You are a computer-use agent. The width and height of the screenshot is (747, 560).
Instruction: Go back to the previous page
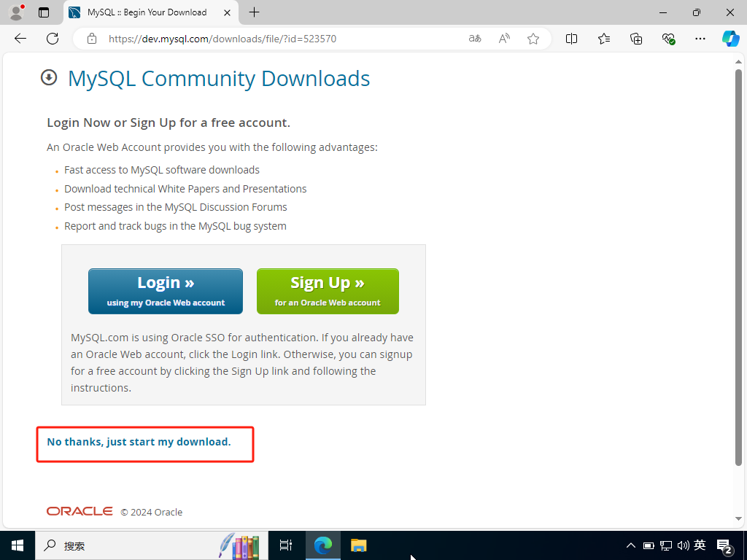(20, 39)
